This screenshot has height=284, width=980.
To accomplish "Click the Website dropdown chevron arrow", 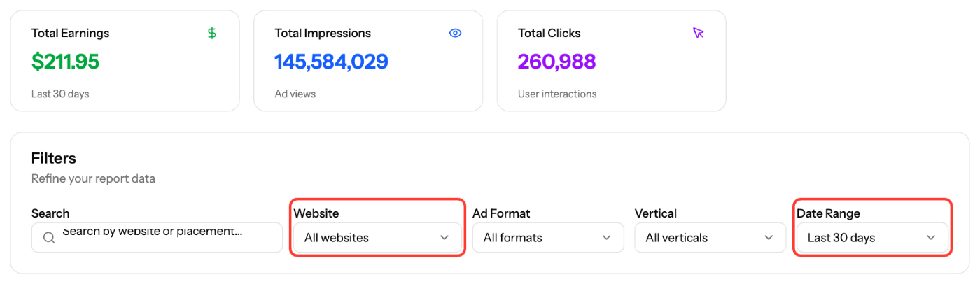I will [x=444, y=238].
